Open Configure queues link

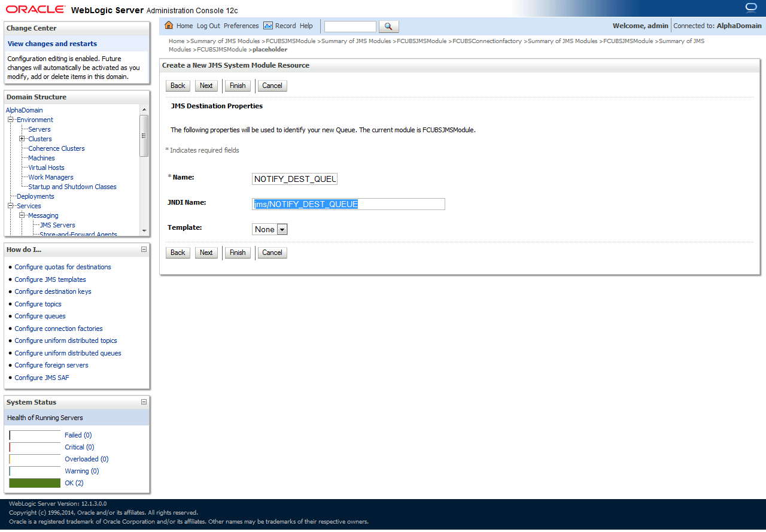[40, 316]
